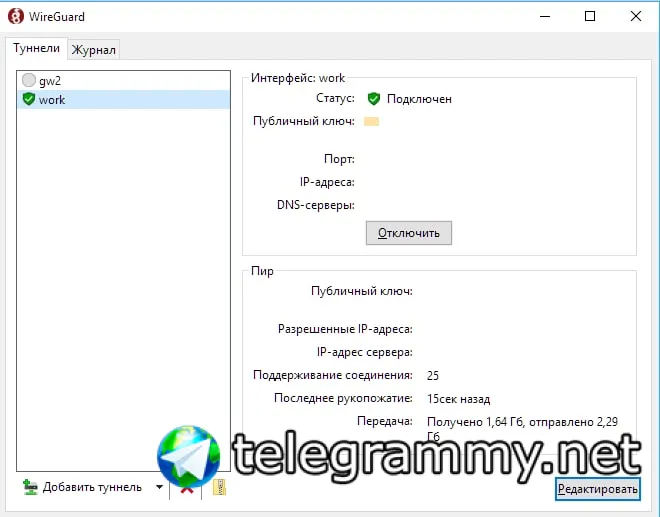660x517 pixels.
Task: Click the 'DNS-серверы:' label
Action: click(316, 205)
